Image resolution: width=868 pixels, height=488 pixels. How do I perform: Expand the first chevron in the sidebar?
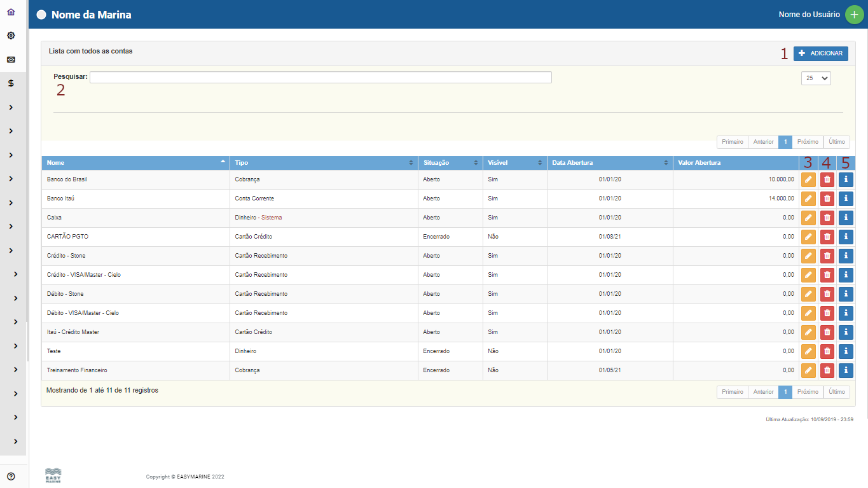point(11,107)
